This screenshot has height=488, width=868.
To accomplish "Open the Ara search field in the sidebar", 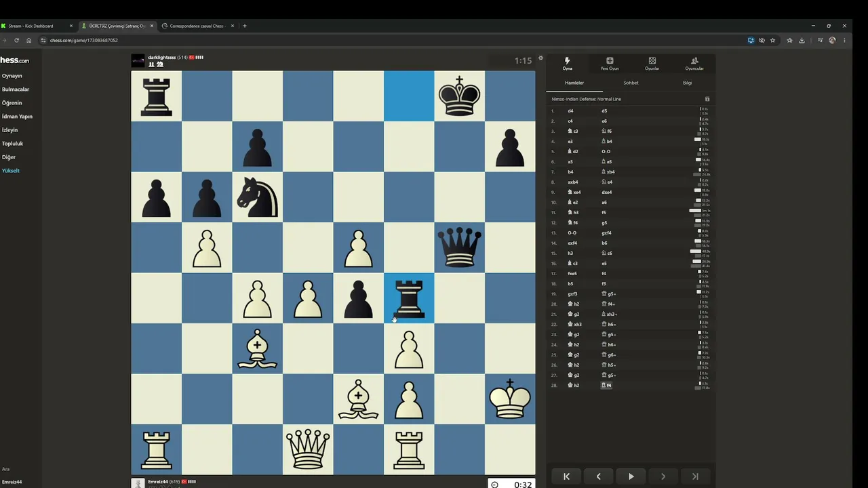I will click(x=6, y=469).
